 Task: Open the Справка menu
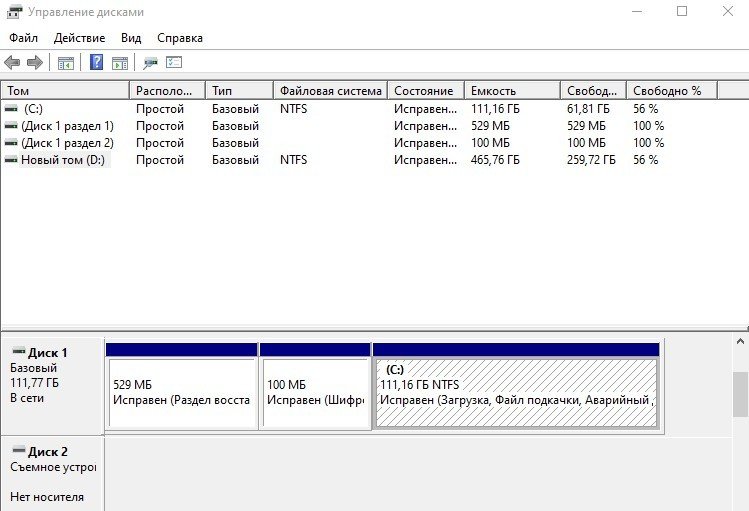click(180, 38)
